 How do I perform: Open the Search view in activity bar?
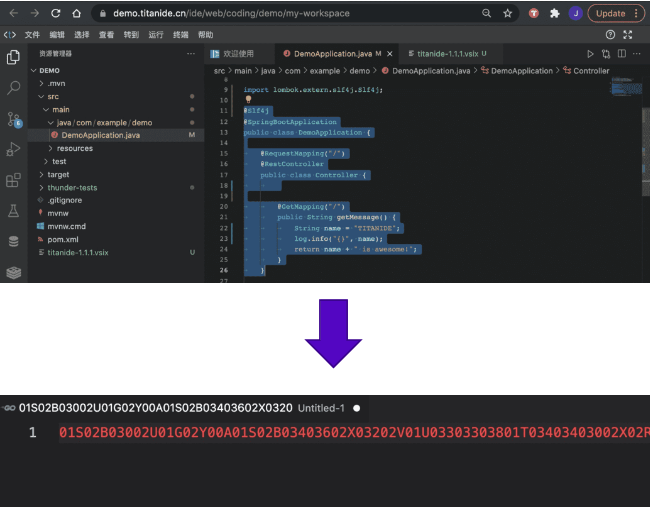point(13,88)
